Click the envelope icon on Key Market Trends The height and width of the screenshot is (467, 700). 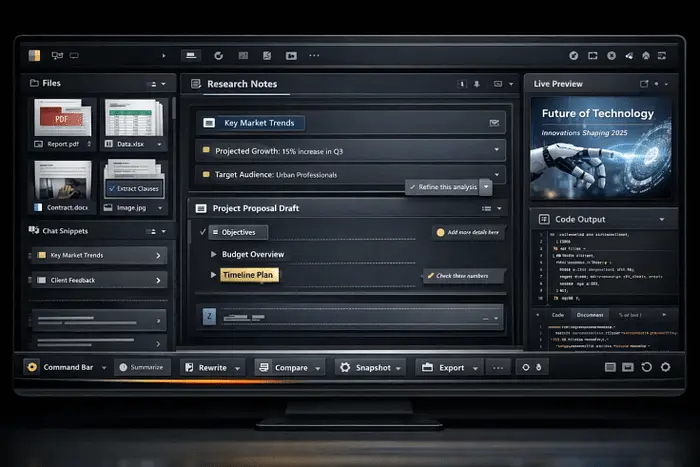click(493, 123)
